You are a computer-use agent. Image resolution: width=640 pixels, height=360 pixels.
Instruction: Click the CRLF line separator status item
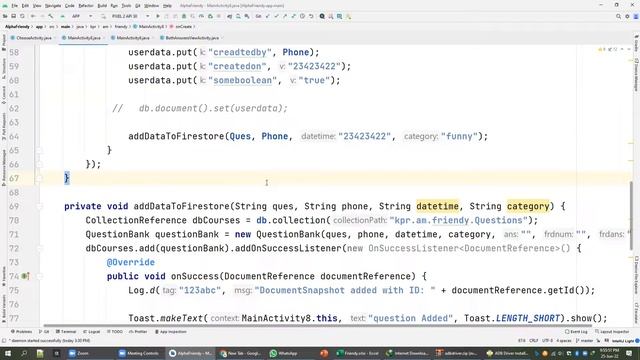533,340
